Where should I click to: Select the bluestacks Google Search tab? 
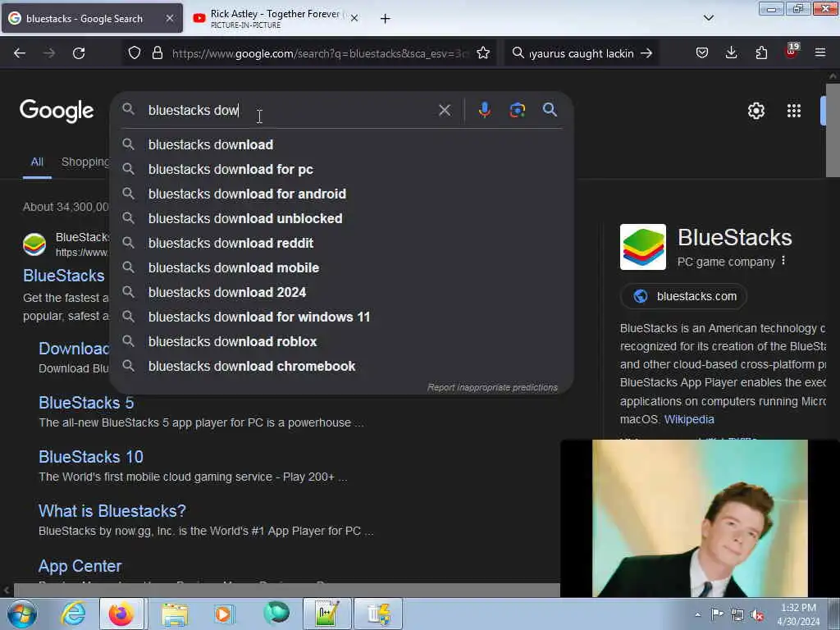pos(92,18)
